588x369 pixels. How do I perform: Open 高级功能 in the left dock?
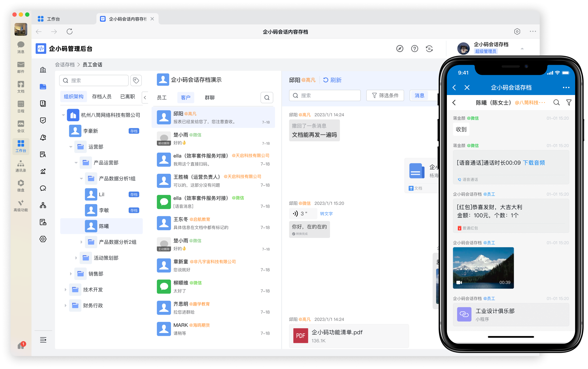tap(21, 205)
